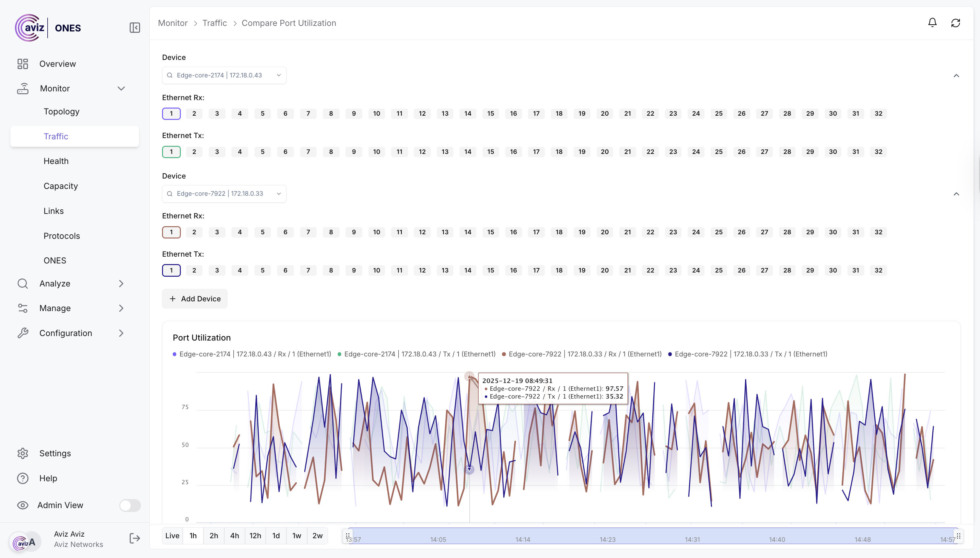Toggle port 5 in first device Ethernet Rx

tap(262, 113)
